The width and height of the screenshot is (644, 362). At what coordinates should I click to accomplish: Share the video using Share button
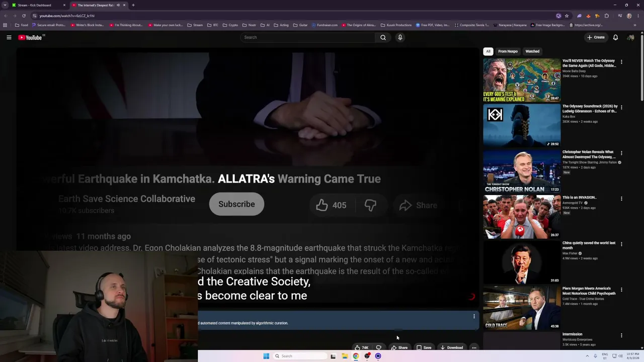coord(399,347)
